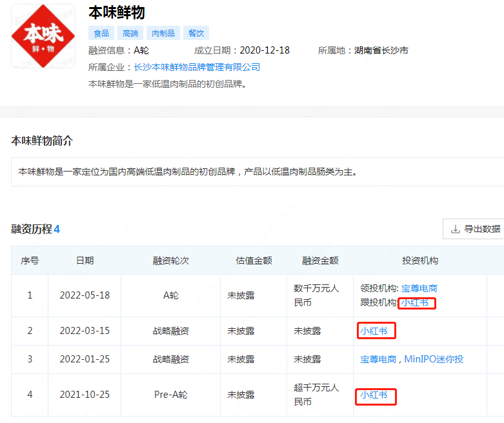Image resolution: width=504 pixels, height=423 pixels.
Task: Open the 餐饮 tag
Action: (x=196, y=34)
